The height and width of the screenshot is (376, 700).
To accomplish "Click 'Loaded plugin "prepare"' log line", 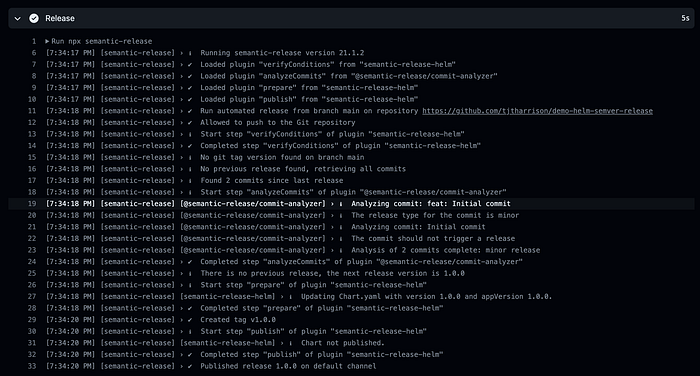I will click(309, 88).
